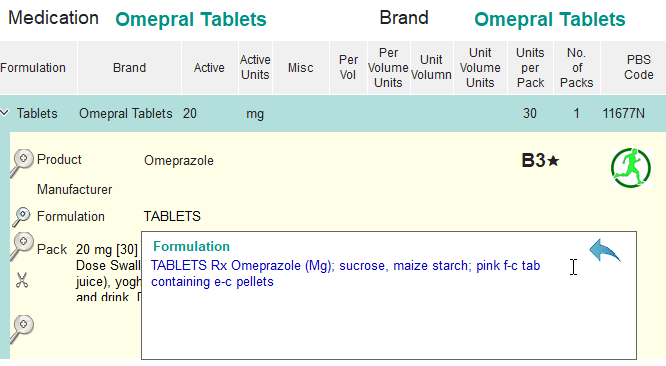Click the Omeprazole product name
This screenshot has width=666, height=366.
coord(179,160)
